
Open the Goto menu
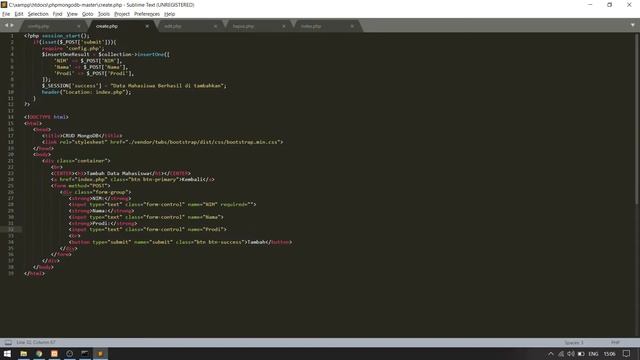pyautogui.click(x=87, y=14)
